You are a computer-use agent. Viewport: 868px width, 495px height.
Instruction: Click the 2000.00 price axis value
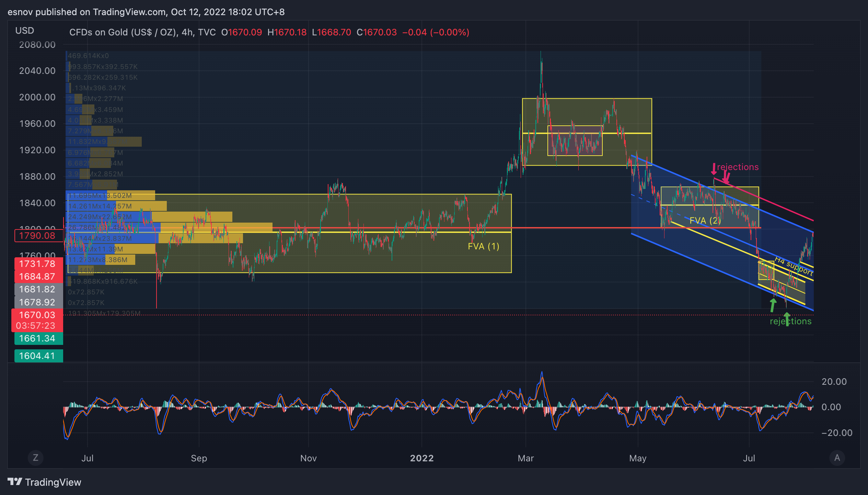coord(37,97)
